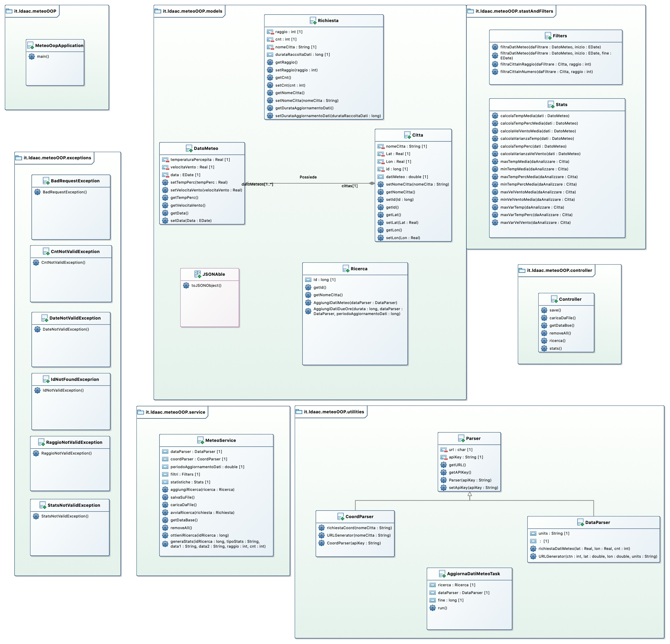Select the caricaDaFile() operation in Controller
The width and height of the screenshot is (670, 644).
(563, 318)
